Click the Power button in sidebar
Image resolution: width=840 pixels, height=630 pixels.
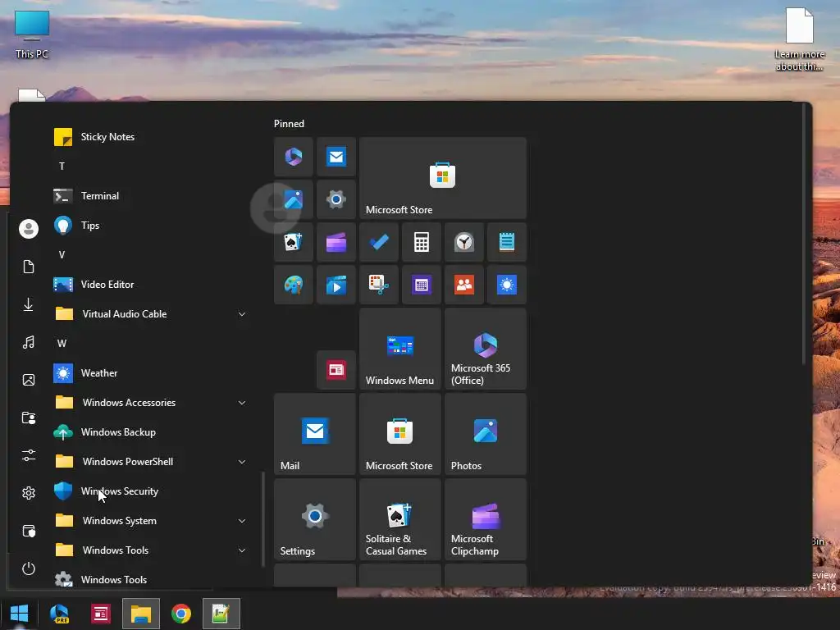29,568
